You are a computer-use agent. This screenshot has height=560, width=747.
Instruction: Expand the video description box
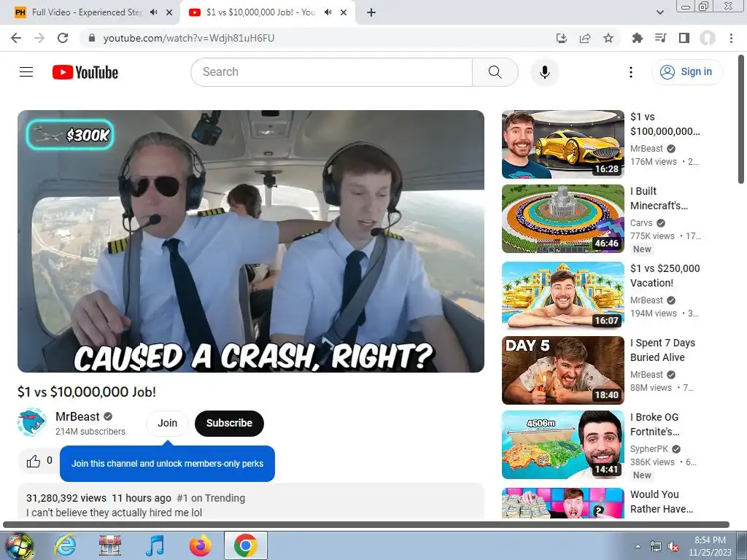tap(251, 502)
